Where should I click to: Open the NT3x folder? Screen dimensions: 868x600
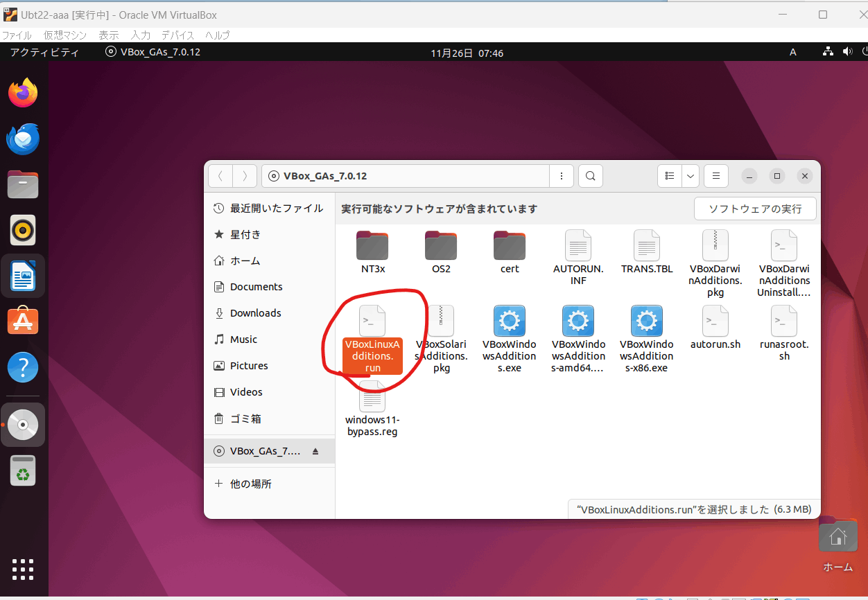[x=372, y=245]
